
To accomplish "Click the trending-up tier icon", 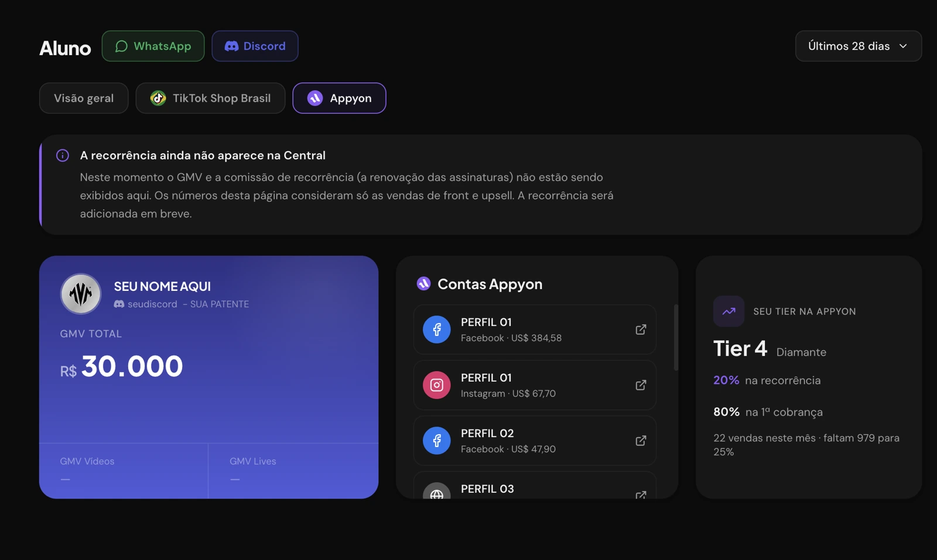I will coord(729,311).
